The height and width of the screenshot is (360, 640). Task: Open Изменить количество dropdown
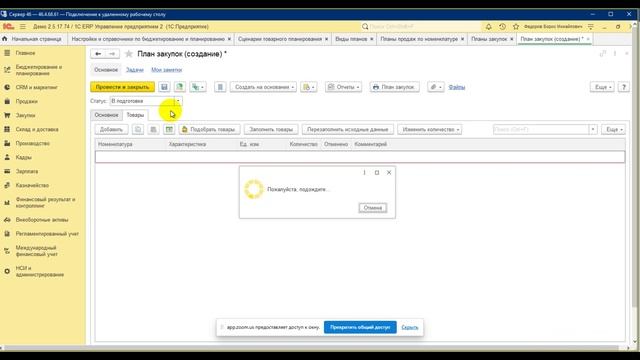click(x=429, y=129)
